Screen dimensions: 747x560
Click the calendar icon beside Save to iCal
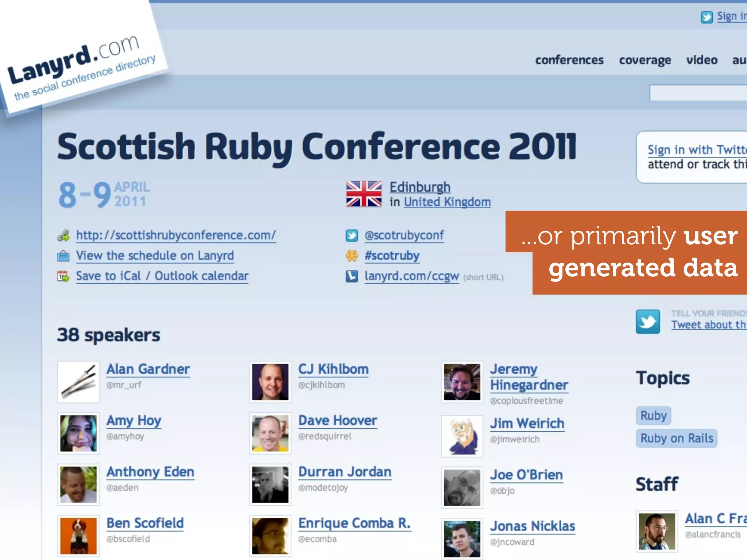click(63, 276)
